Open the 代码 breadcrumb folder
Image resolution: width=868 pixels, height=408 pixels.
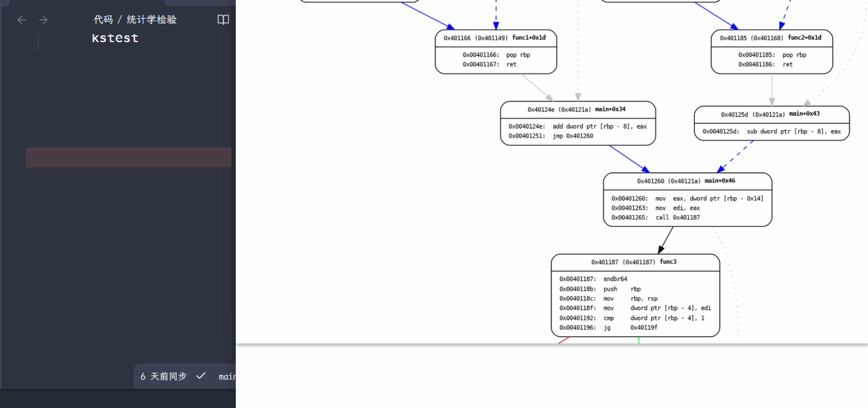pyautogui.click(x=103, y=20)
